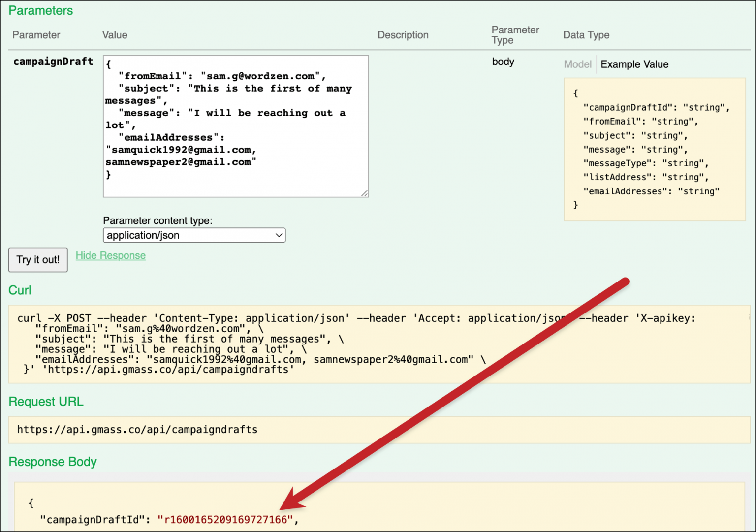Select the Example Value tab
This screenshot has width=756, height=532.
[634, 64]
